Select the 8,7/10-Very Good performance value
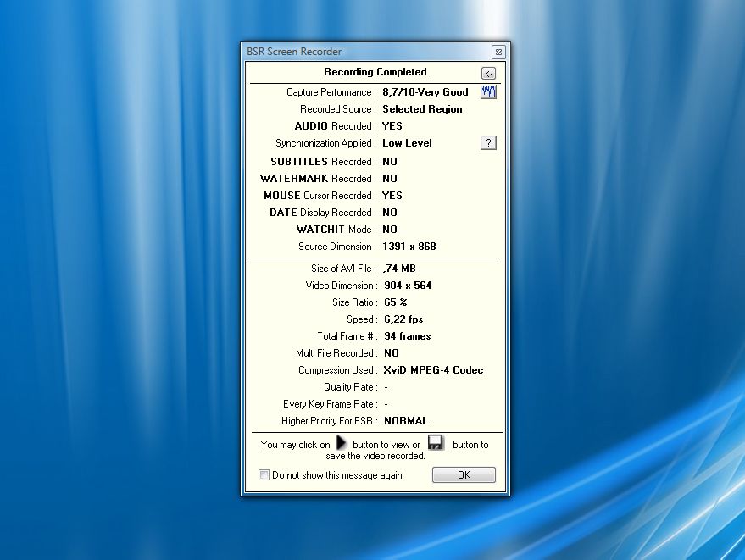The image size is (745, 560). click(425, 92)
